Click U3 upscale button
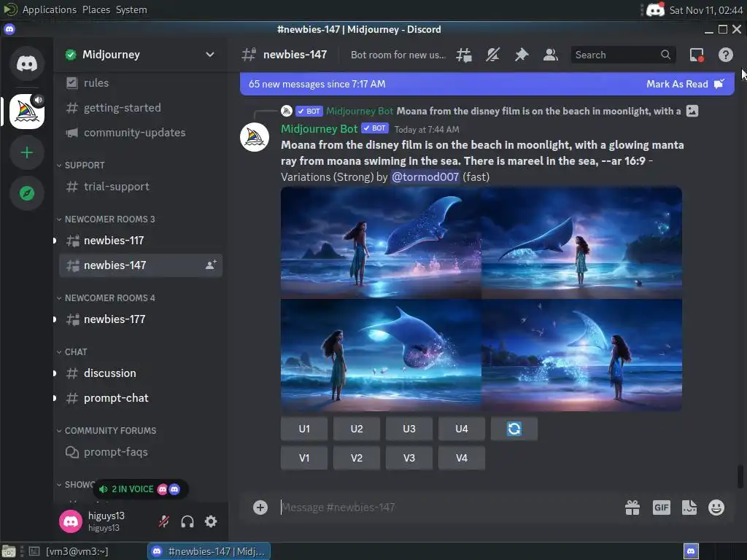The width and height of the screenshot is (747, 560). click(x=409, y=429)
